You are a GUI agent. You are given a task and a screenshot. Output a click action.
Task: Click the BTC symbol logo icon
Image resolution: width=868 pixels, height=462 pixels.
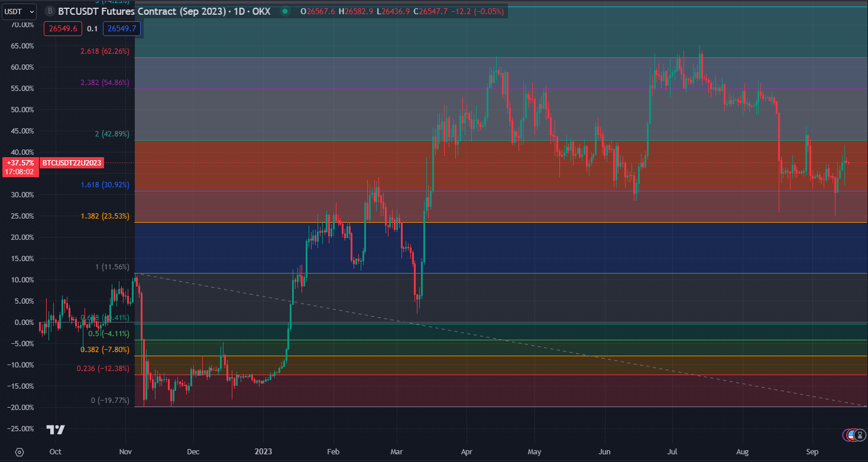pyautogui.click(x=50, y=11)
